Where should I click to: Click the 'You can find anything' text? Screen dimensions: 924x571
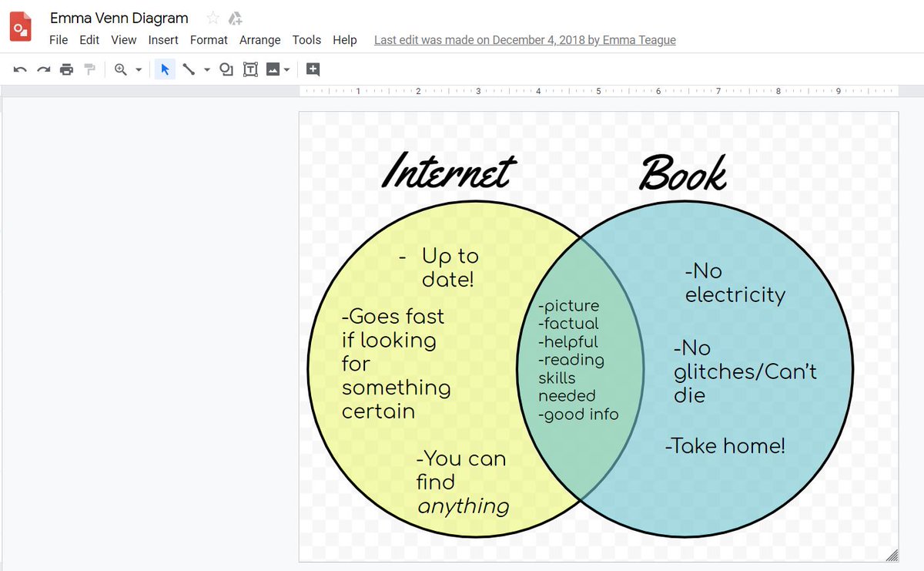click(462, 482)
